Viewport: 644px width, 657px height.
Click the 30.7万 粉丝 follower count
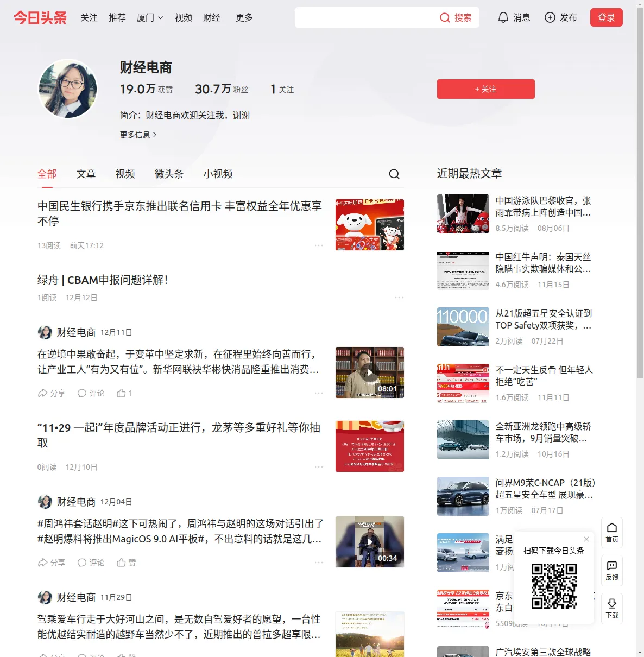(222, 89)
